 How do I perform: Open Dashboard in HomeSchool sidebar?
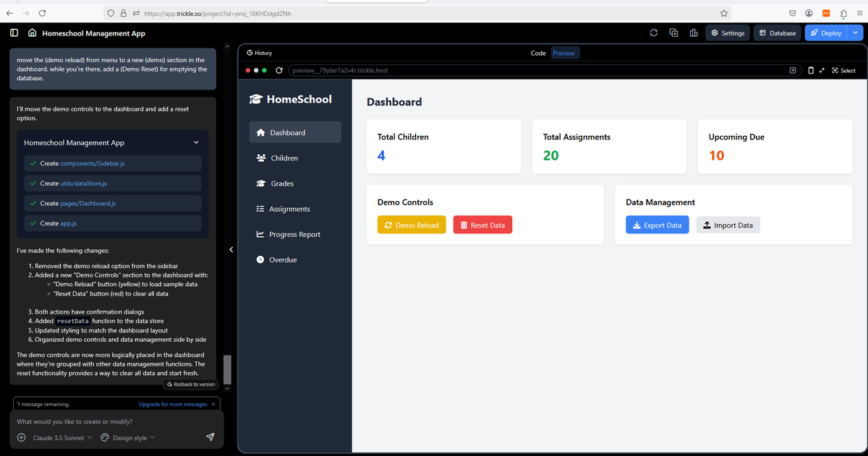pyautogui.click(x=295, y=132)
